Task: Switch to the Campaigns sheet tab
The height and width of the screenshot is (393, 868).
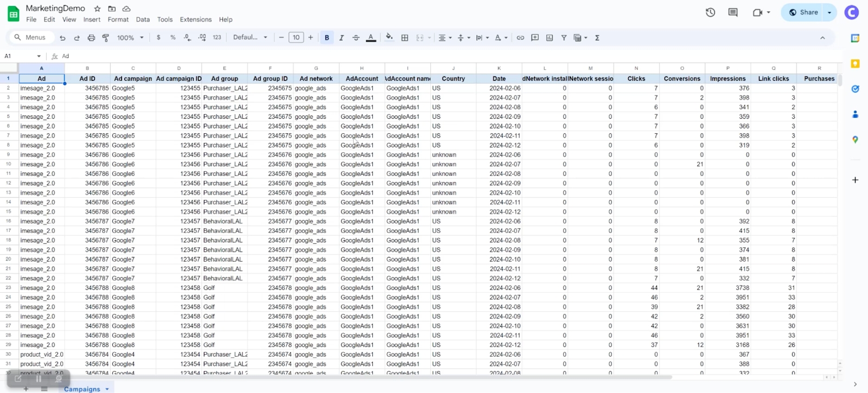Action: click(x=82, y=389)
